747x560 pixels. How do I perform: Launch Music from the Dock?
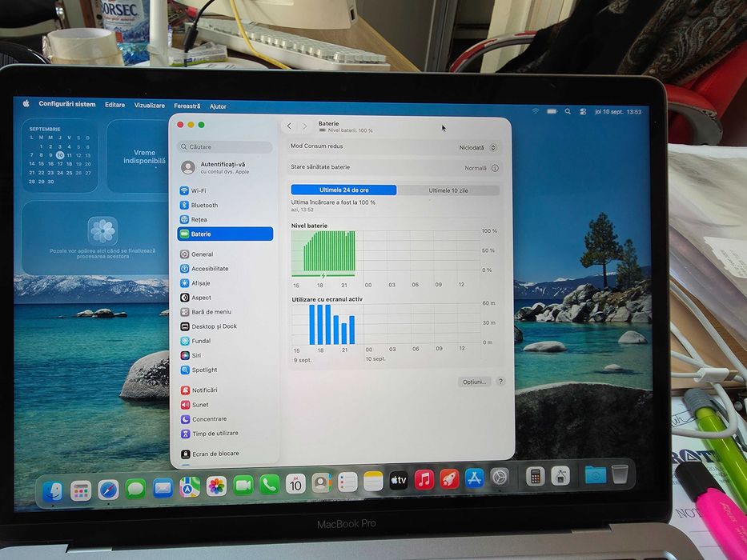(424, 479)
